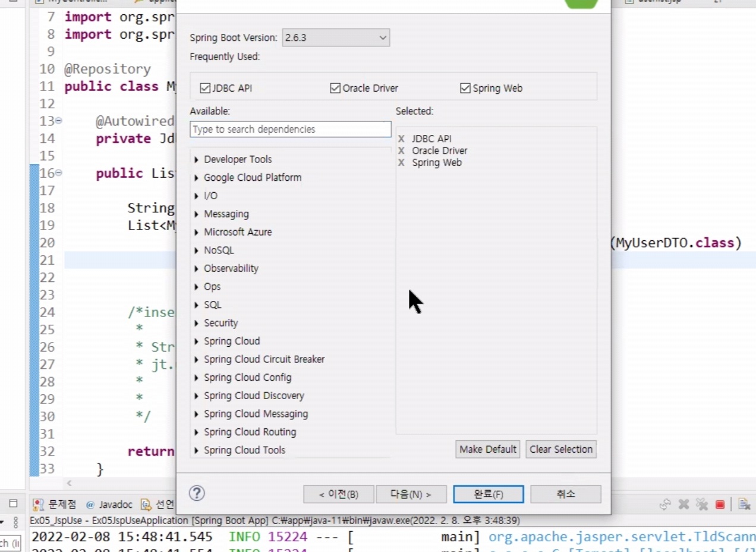Expand the Developer Tools category
This screenshot has height=552, width=756.
[196, 159]
